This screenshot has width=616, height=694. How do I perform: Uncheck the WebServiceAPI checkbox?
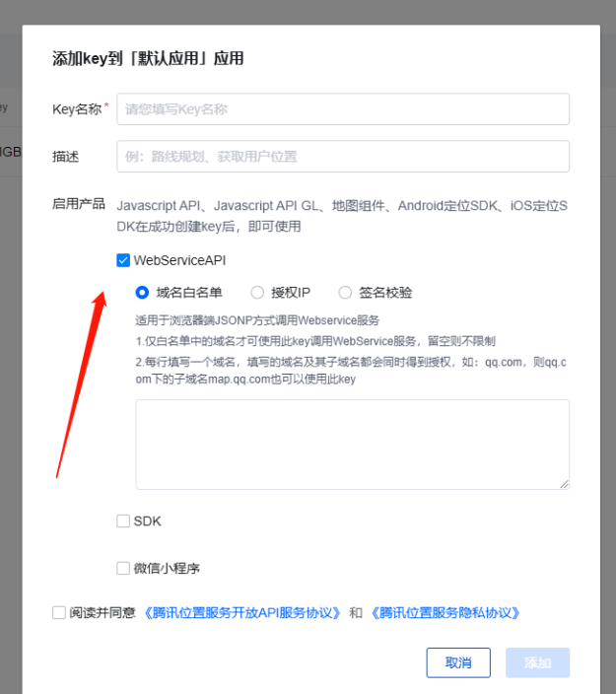point(123,260)
